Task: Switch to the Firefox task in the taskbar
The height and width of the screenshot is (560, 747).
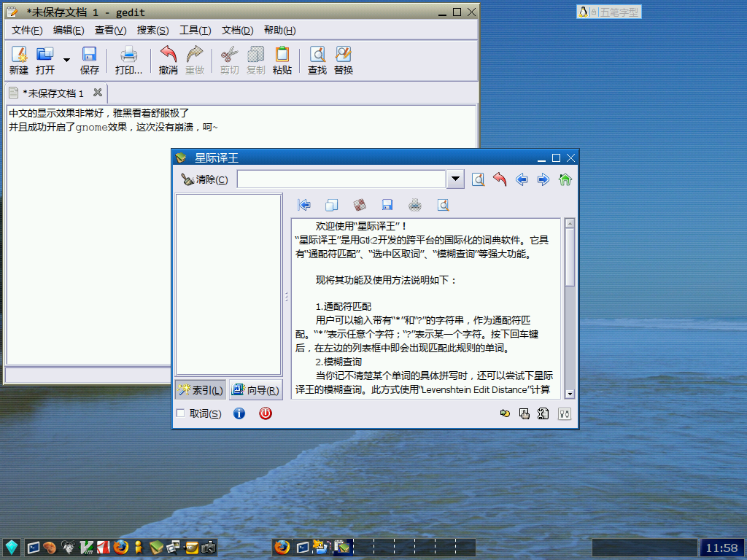Action: click(x=282, y=548)
